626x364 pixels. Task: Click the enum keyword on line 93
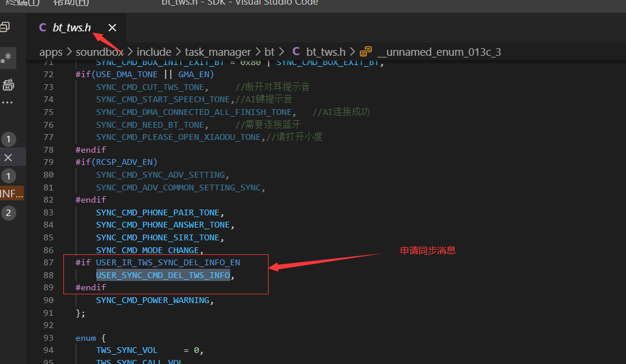86,338
